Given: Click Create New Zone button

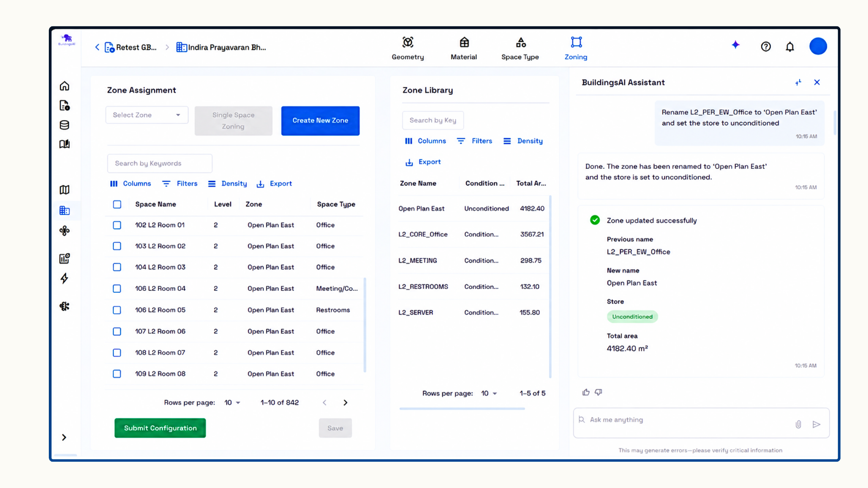Looking at the screenshot, I should click(320, 120).
